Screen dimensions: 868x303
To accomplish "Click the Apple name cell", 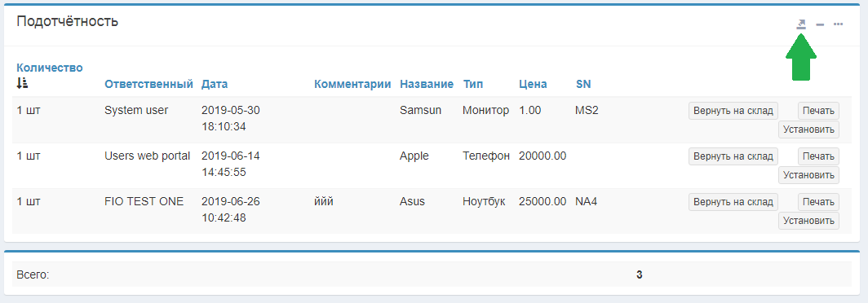I will tap(414, 156).
